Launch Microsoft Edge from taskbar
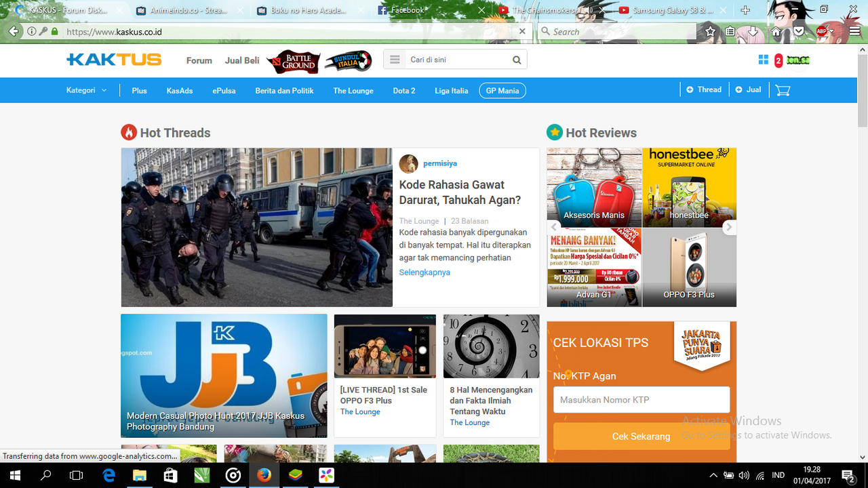This screenshot has height=488, width=868. click(x=108, y=475)
